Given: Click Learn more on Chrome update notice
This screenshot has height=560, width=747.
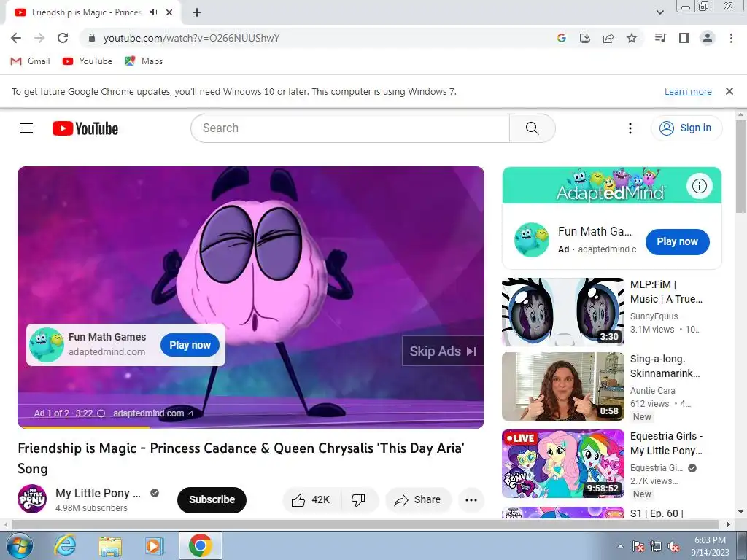Looking at the screenshot, I should tap(688, 91).
